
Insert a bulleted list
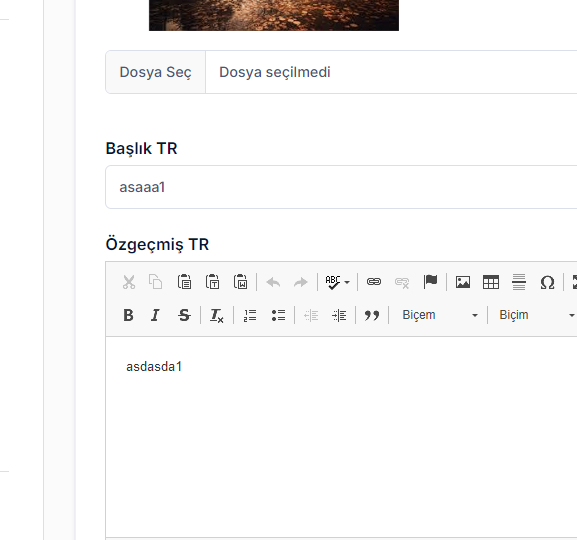(278, 315)
